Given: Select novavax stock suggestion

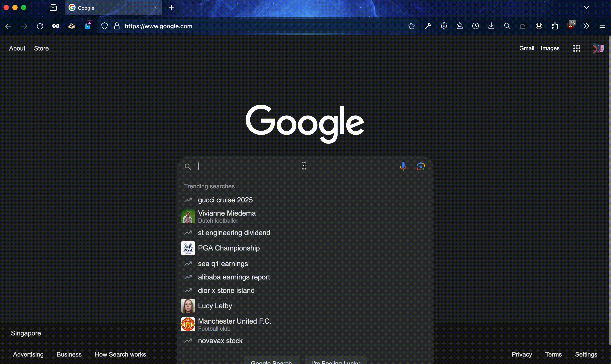Looking at the screenshot, I should [x=305, y=341].
